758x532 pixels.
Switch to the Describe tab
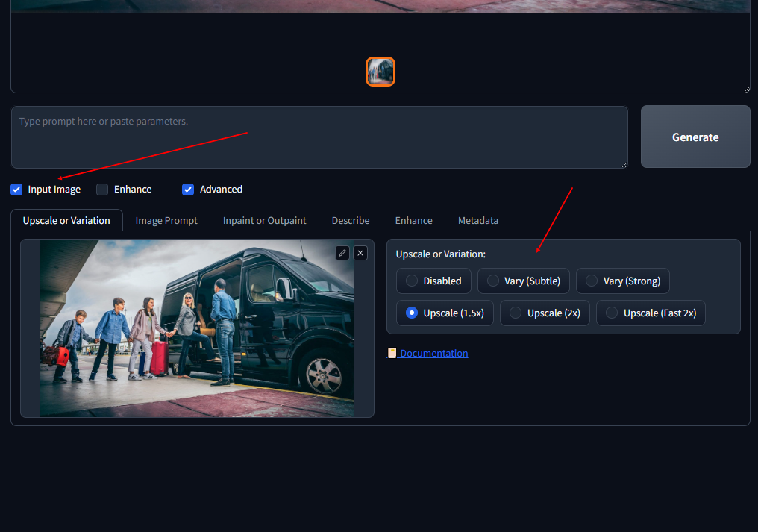(x=351, y=221)
